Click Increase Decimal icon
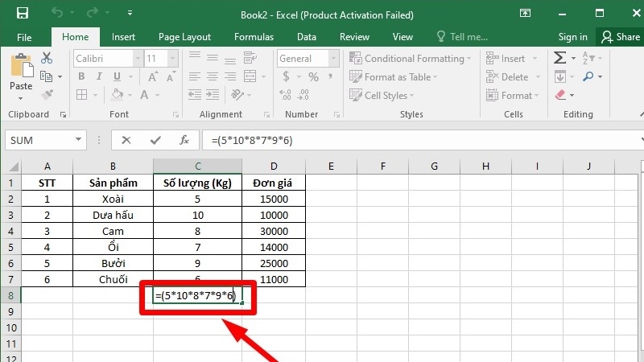This screenshot has height=362, width=644. [285, 95]
